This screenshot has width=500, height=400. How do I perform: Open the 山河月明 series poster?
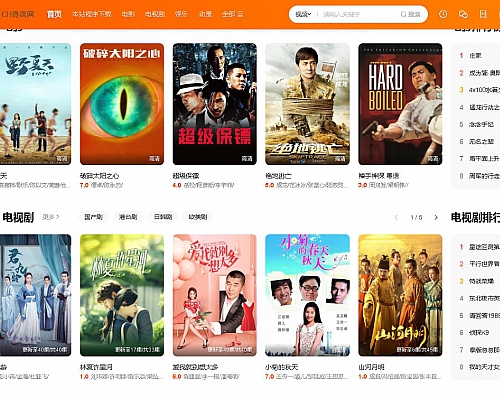click(x=400, y=295)
